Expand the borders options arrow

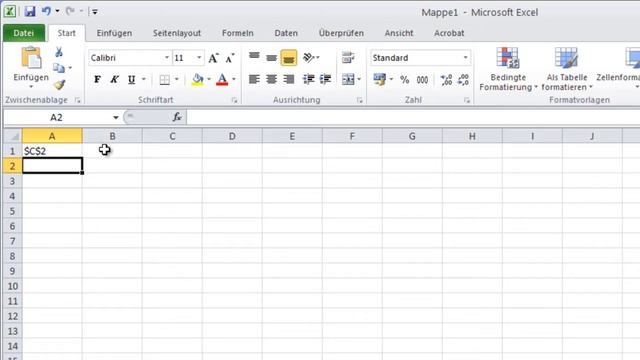[x=177, y=79]
